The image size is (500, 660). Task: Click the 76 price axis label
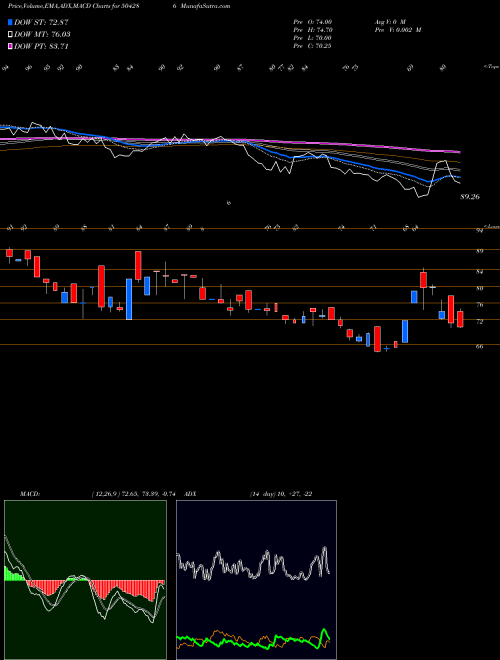point(480,305)
